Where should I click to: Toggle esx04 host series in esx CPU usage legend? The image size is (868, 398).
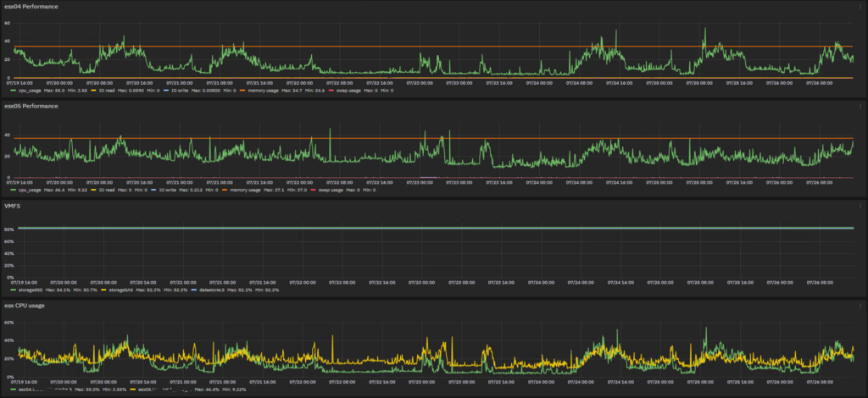click(x=44, y=390)
